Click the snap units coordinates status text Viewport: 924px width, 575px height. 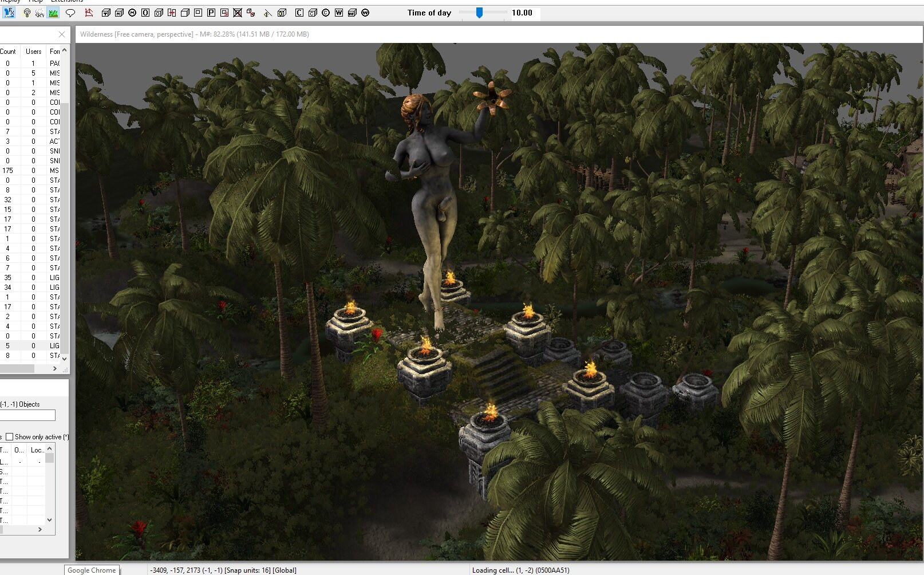coord(223,570)
